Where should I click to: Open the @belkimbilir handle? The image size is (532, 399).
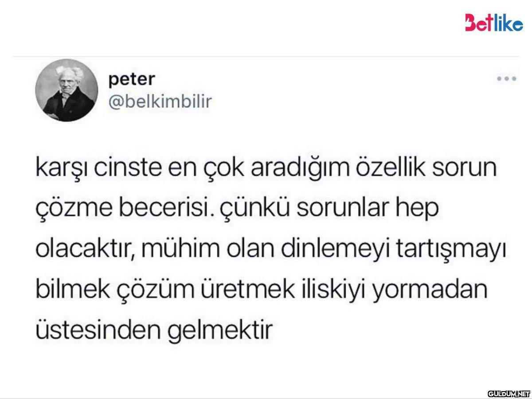click(160, 102)
